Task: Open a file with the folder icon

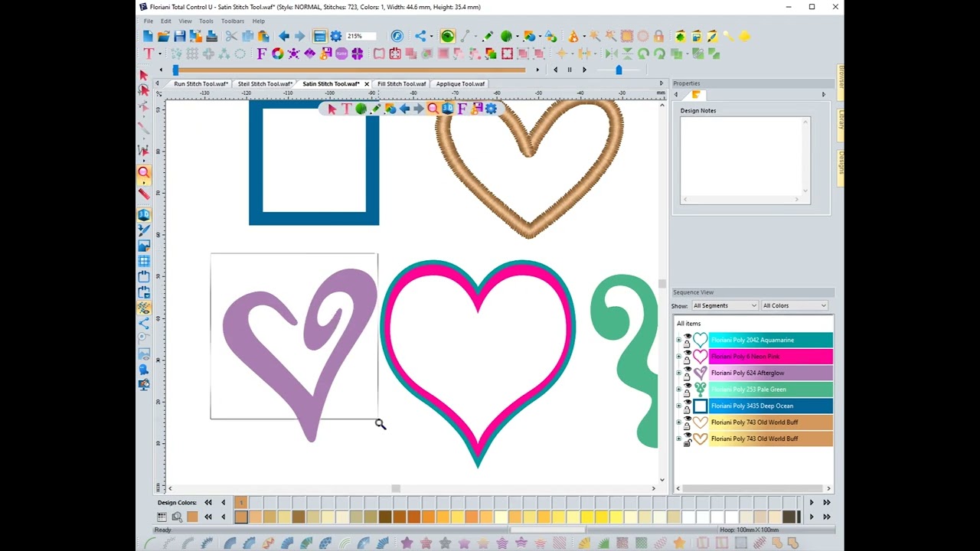Action: 164,36
